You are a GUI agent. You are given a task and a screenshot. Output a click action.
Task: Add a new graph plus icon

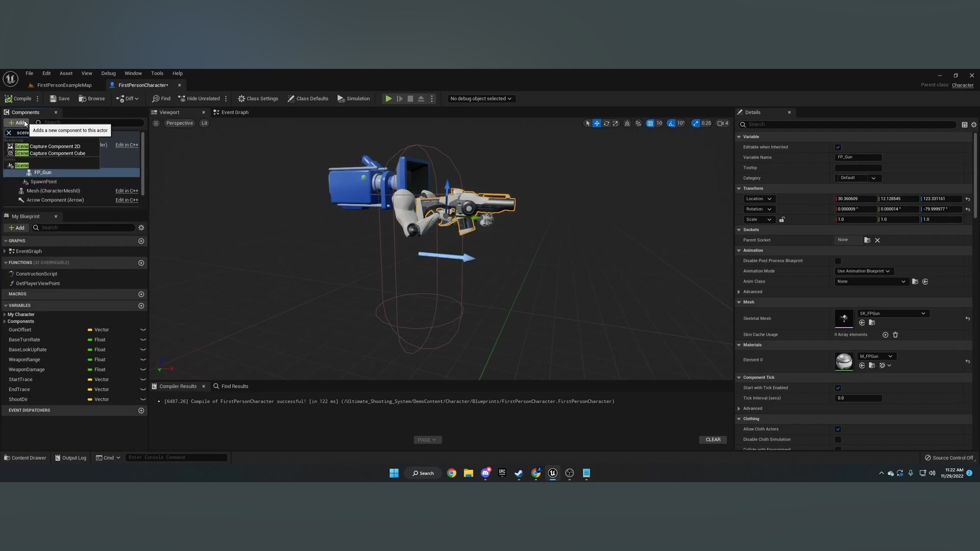coord(141,241)
